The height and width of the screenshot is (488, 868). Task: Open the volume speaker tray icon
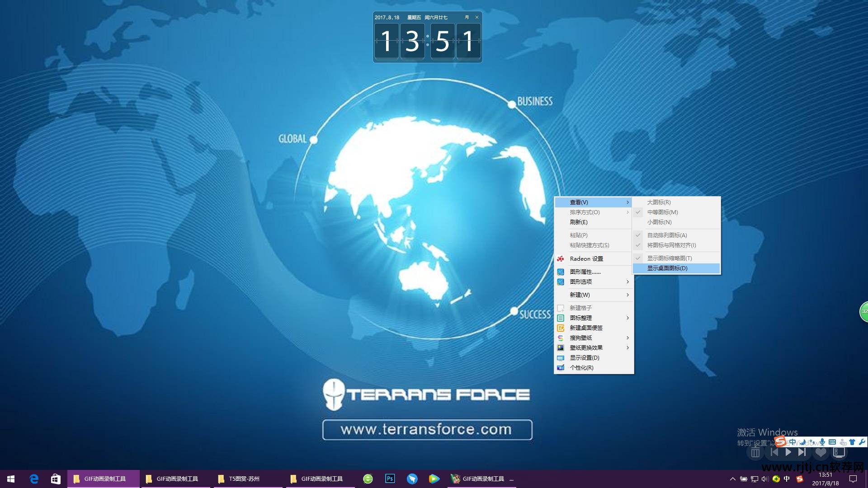(x=765, y=479)
